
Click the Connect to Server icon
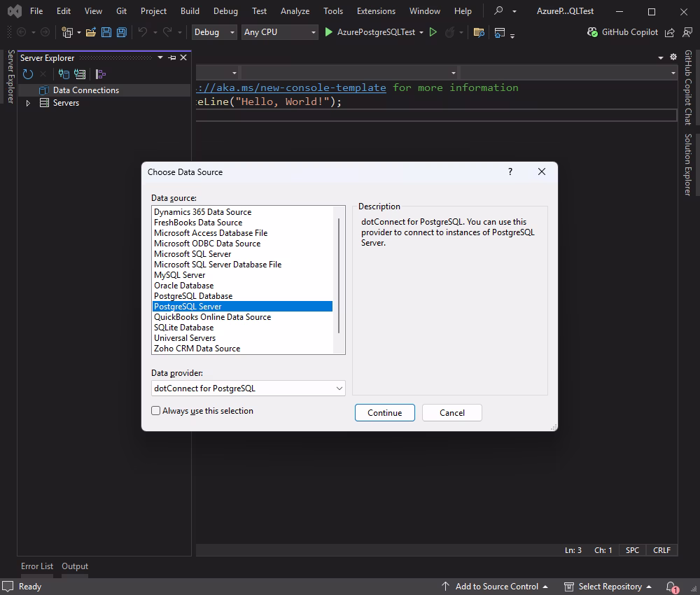tap(79, 73)
